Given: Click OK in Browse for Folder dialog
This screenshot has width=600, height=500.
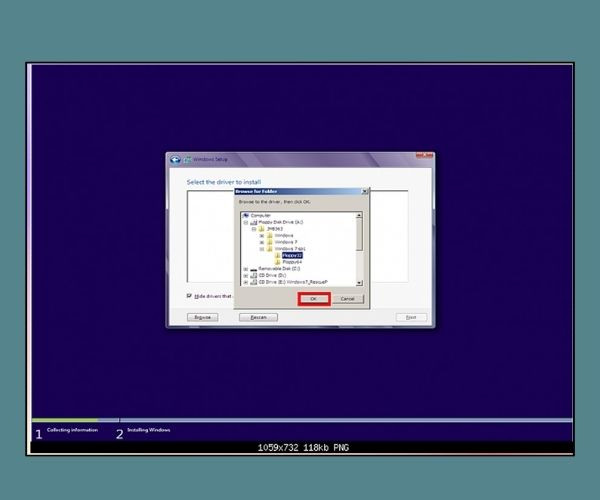Looking at the screenshot, I should coord(314,299).
